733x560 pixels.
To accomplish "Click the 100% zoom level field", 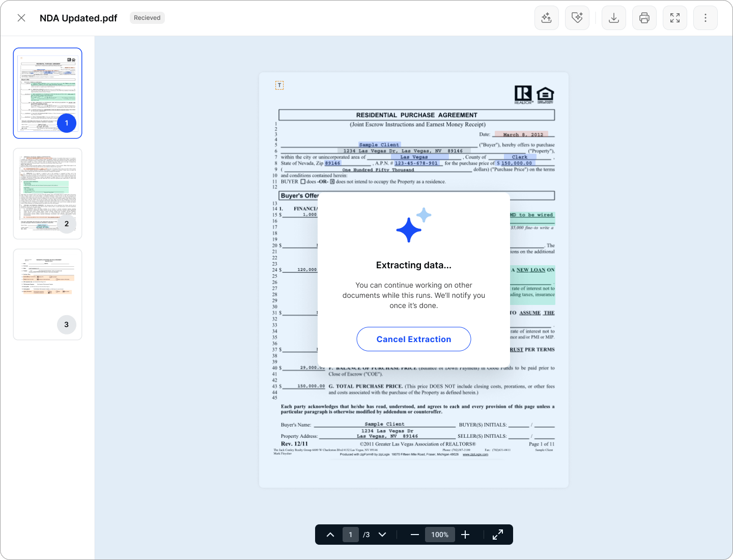I will tap(440, 535).
